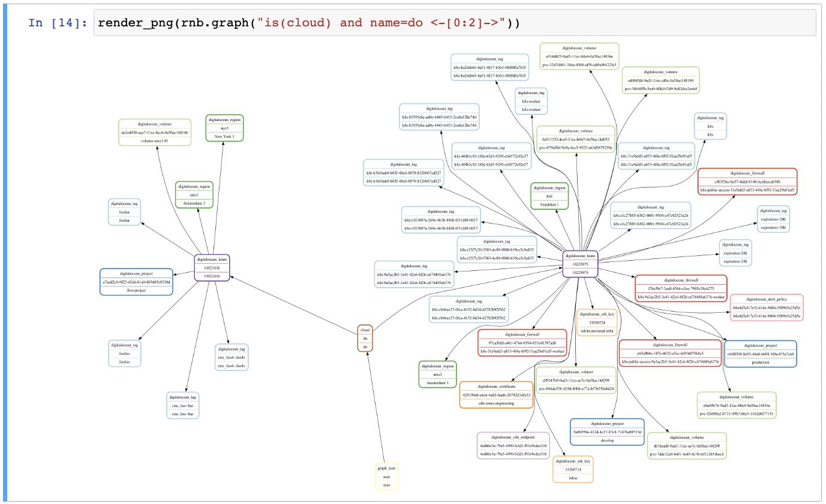Click the rsto_foo--bar tag node
Viewport: 826px width, 504px height.
(x=184, y=405)
